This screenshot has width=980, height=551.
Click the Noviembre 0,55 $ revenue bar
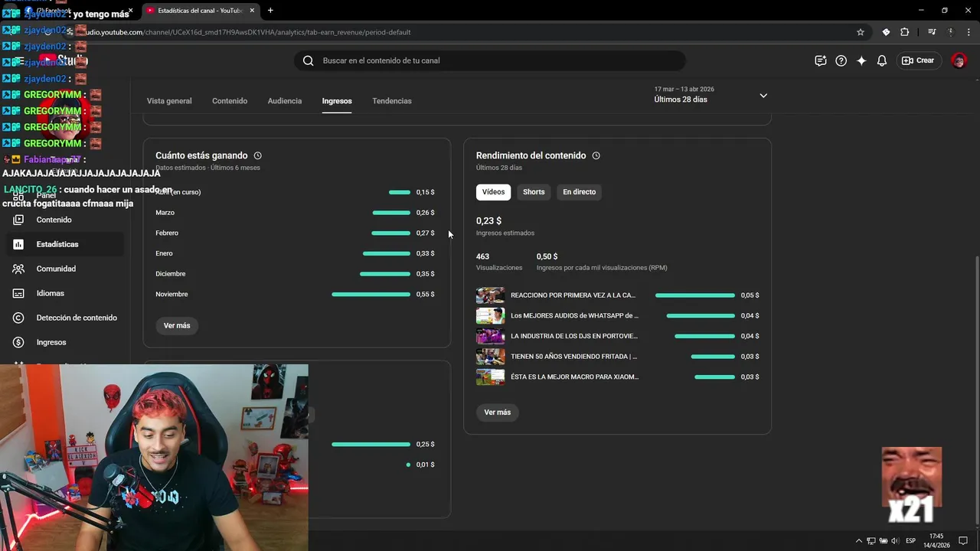tap(371, 294)
